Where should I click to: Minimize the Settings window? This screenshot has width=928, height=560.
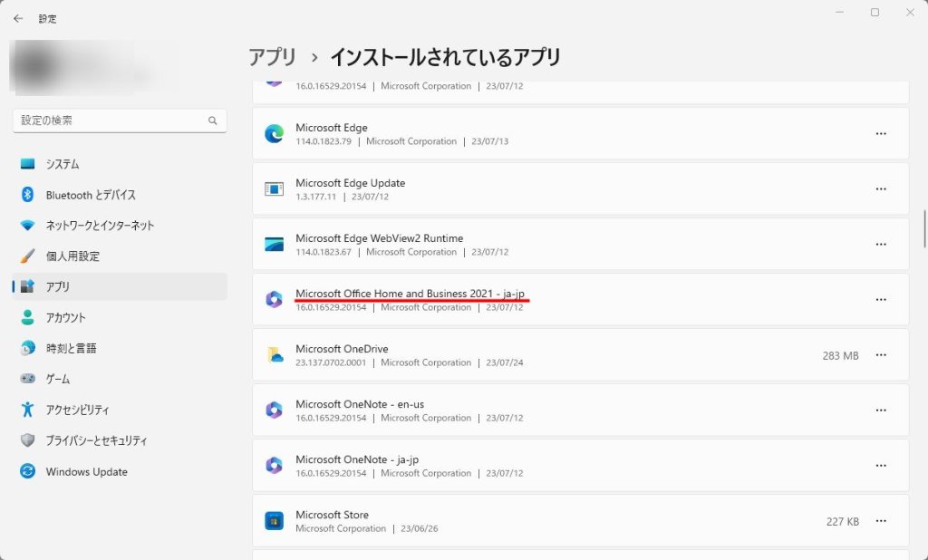pyautogui.click(x=840, y=13)
